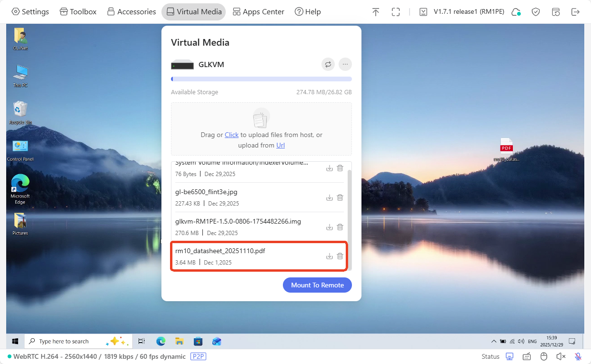
Task: Click the cloud connection status icon
Action: click(516, 12)
